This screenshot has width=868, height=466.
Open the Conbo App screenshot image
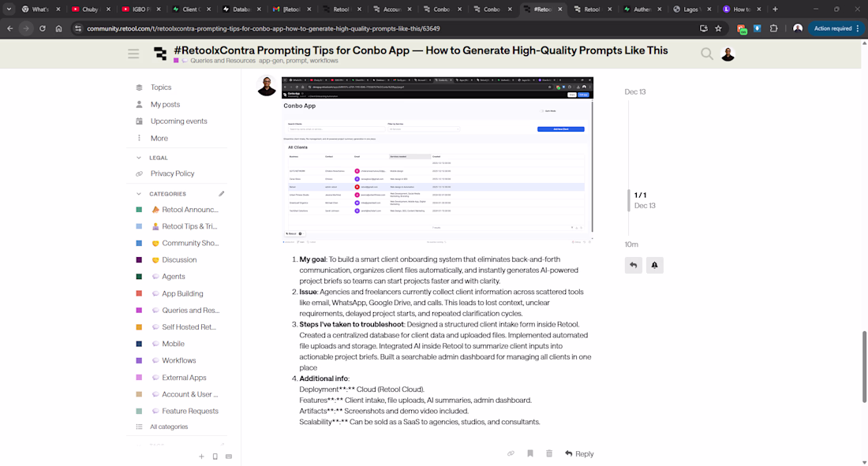(x=437, y=161)
